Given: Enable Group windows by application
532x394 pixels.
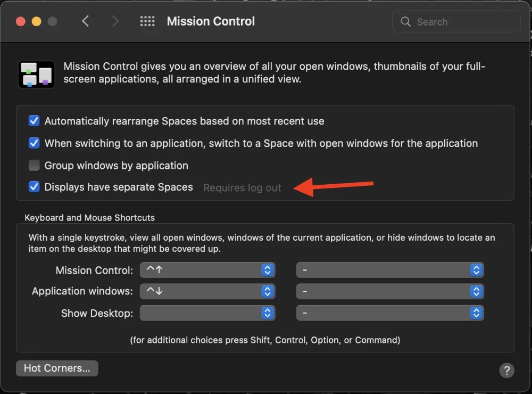Looking at the screenshot, I should (x=34, y=165).
